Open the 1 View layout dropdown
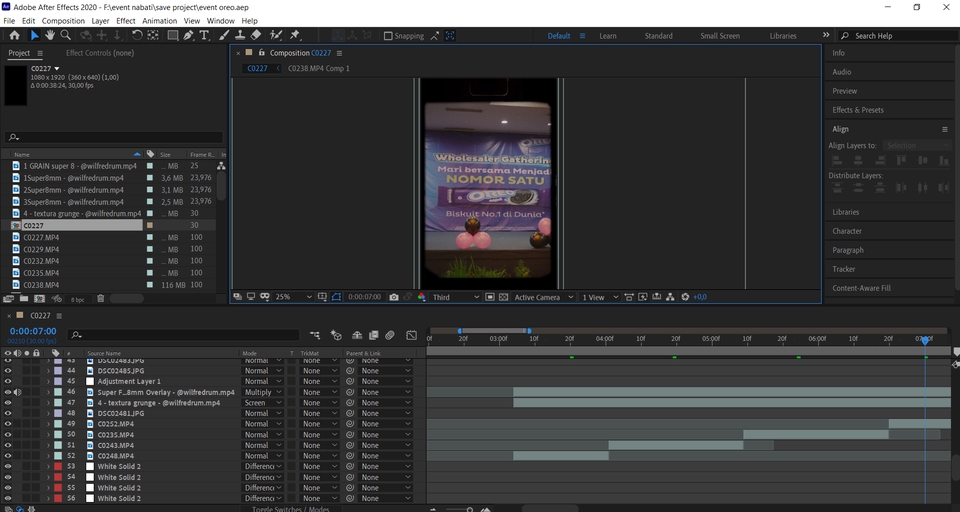The width and height of the screenshot is (960, 512). (x=600, y=297)
